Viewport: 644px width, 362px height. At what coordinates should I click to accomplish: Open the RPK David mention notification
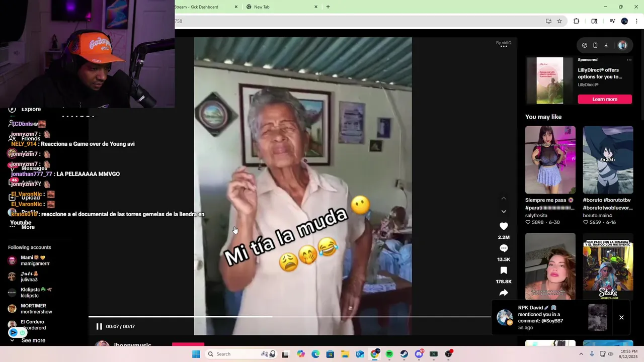551,317
